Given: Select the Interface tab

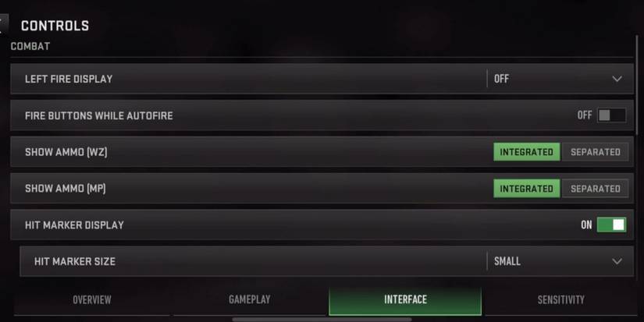Looking at the screenshot, I should (405, 300).
